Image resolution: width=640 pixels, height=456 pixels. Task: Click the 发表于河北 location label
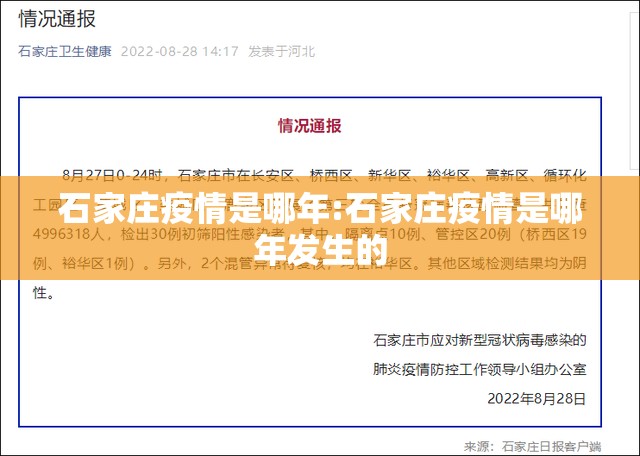(281, 52)
